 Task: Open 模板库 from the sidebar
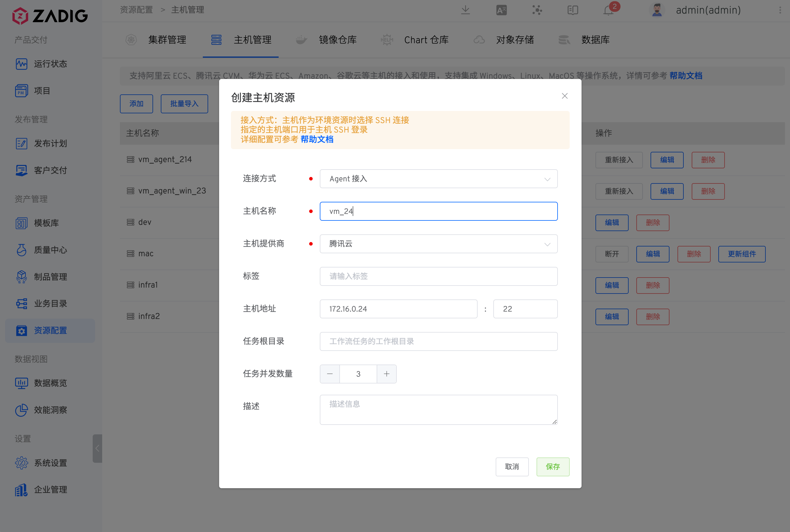[47, 223]
